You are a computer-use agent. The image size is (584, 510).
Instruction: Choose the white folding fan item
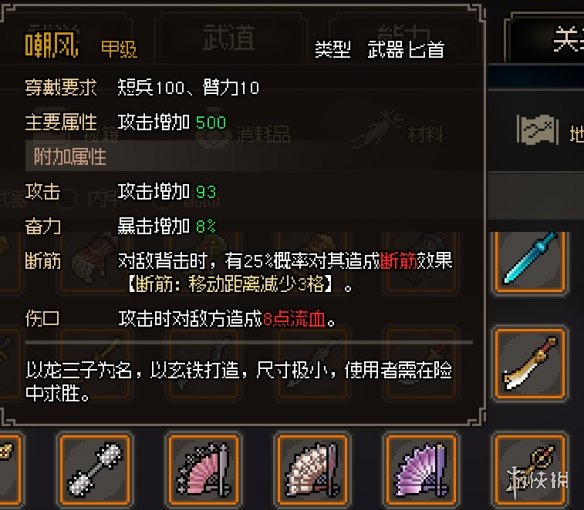pos(312,470)
